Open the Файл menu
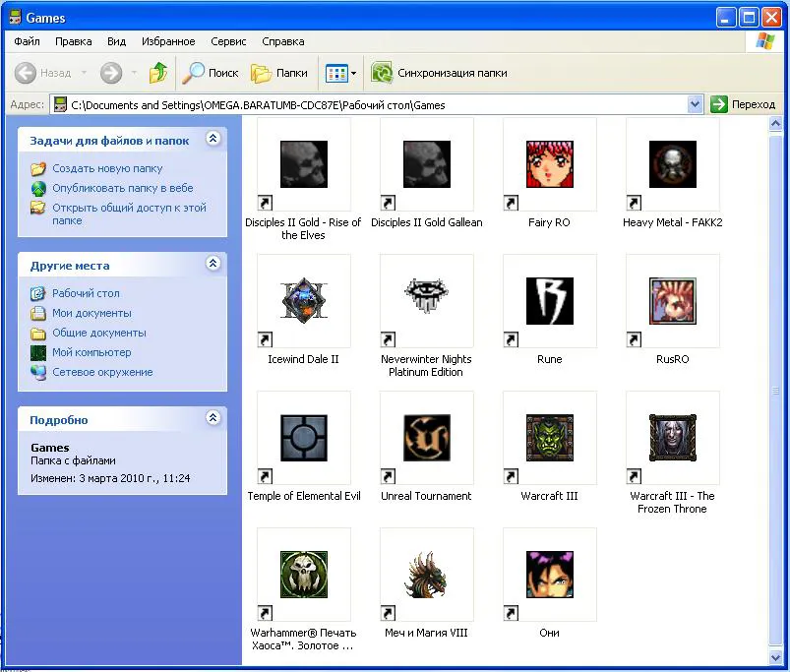The image size is (790, 672). tap(27, 41)
